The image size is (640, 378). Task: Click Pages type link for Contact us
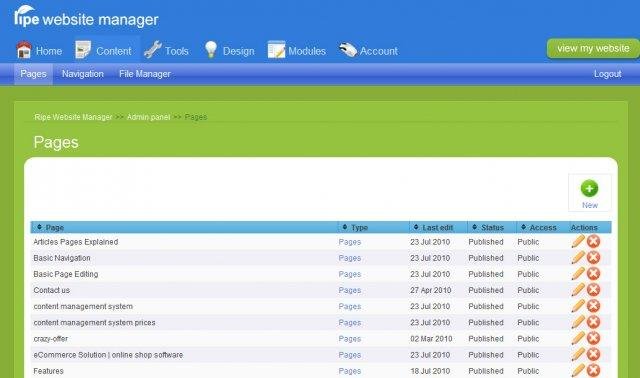tap(350, 290)
